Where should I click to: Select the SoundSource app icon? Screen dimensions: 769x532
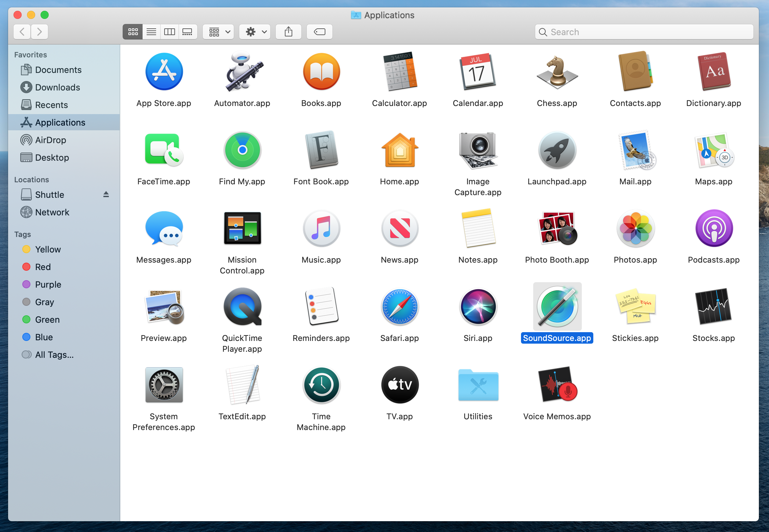tap(557, 307)
